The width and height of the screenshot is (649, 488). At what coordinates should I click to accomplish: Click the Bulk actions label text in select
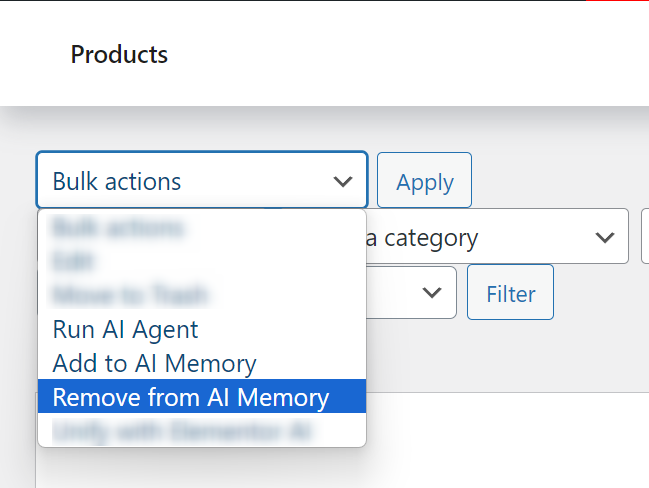pyautogui.click(x=117, y=181)
